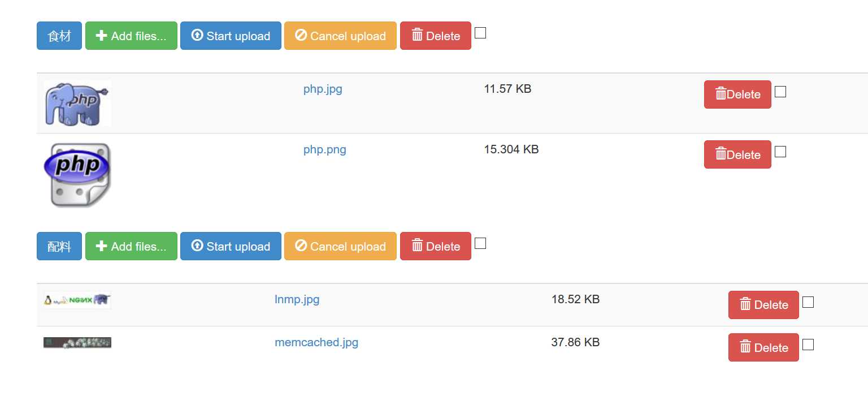This screenshot has height=413, width=868.
Task: Delete the php.jpg file
Action: click(x=737, y=94)
